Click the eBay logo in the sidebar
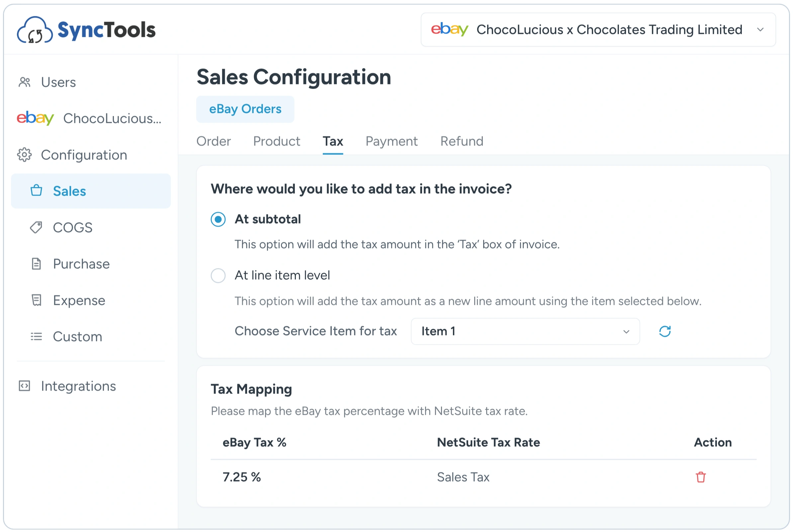Viewport: 793px width, 532px height. click(x=35, y=118)
